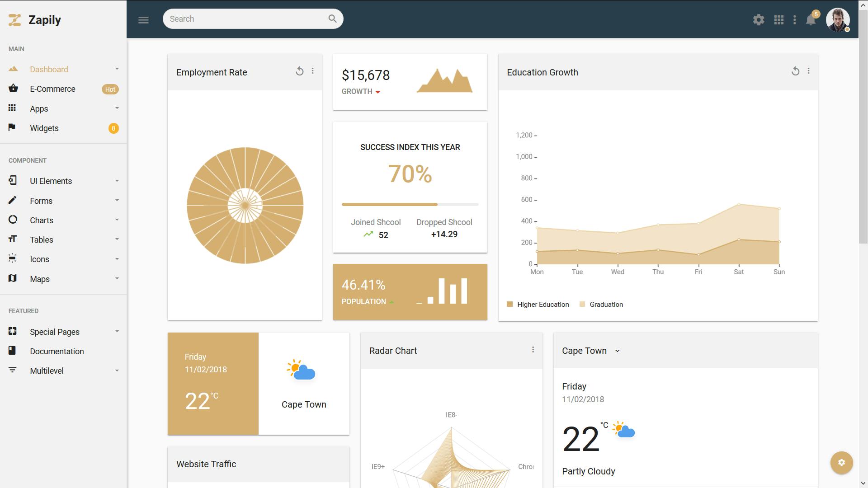Refresh the Education Growth card
Image resolution: width=868 pixels, height=488 pixels.
point(795,71)
